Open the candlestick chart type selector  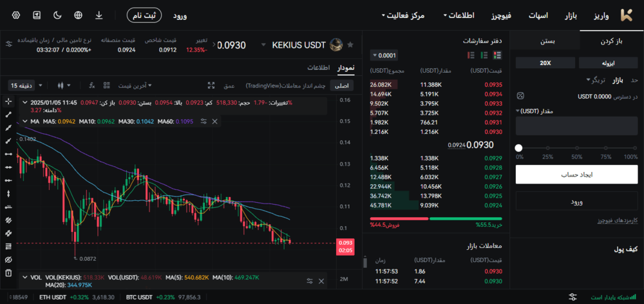point(64,86)
